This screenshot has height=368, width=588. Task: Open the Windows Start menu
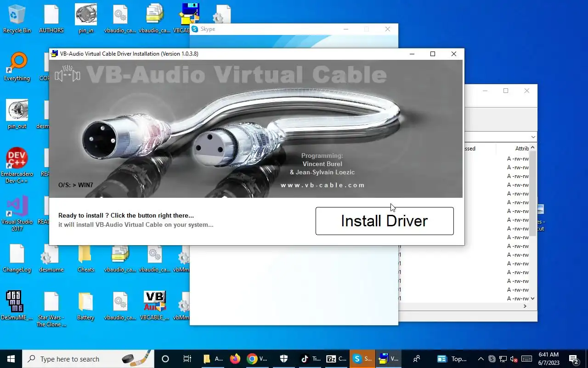(11, 359)
